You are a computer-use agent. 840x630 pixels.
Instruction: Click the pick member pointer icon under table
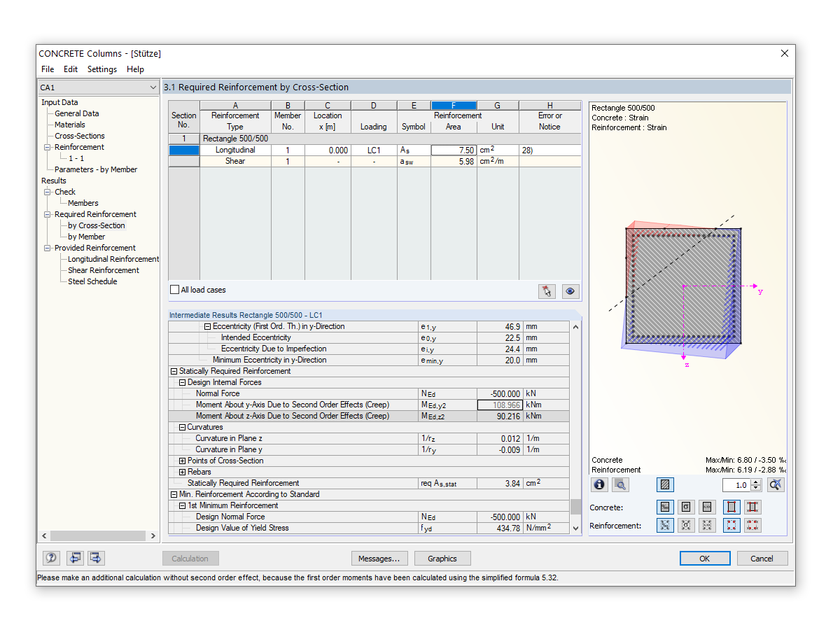pos(547,291)
